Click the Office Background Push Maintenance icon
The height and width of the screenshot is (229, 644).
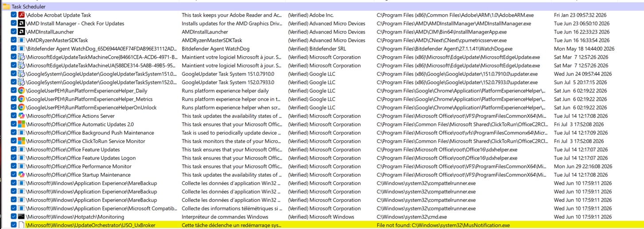[x=21, y=133]
